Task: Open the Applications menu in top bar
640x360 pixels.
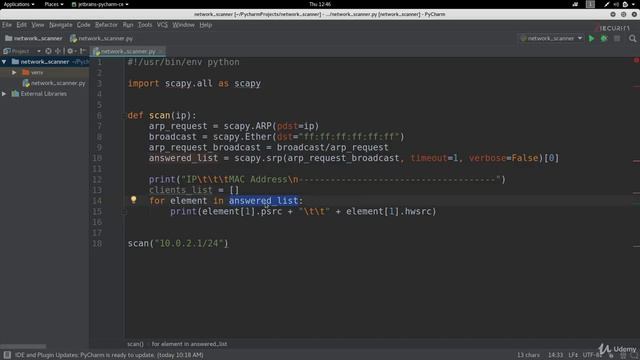Action: point(19,4)
